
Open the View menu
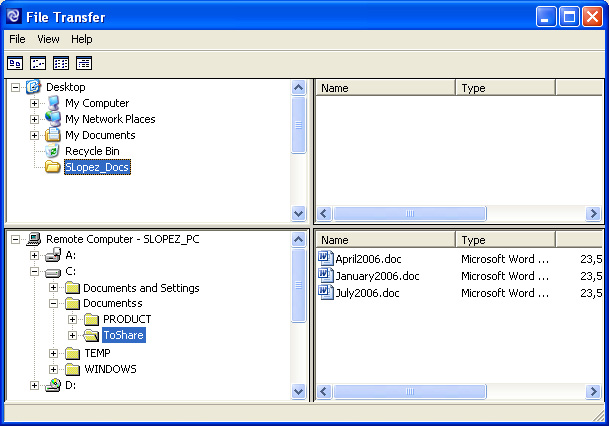[x=48, y=39]
